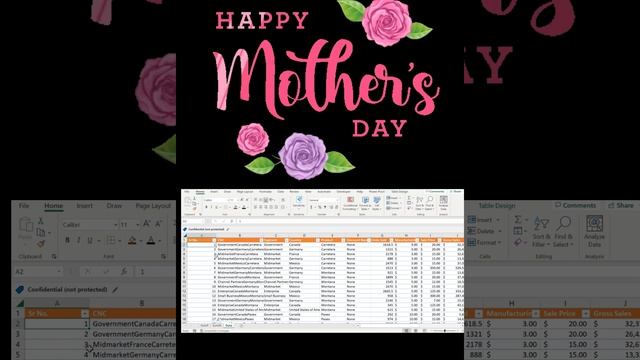Select column B header in background worksheet
640x360 pixels.
point(133,303)
